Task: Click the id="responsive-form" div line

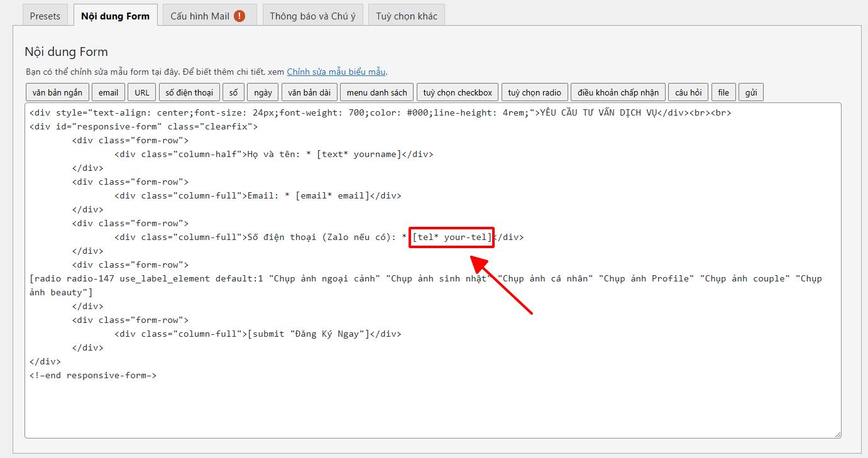Action: 143,126
